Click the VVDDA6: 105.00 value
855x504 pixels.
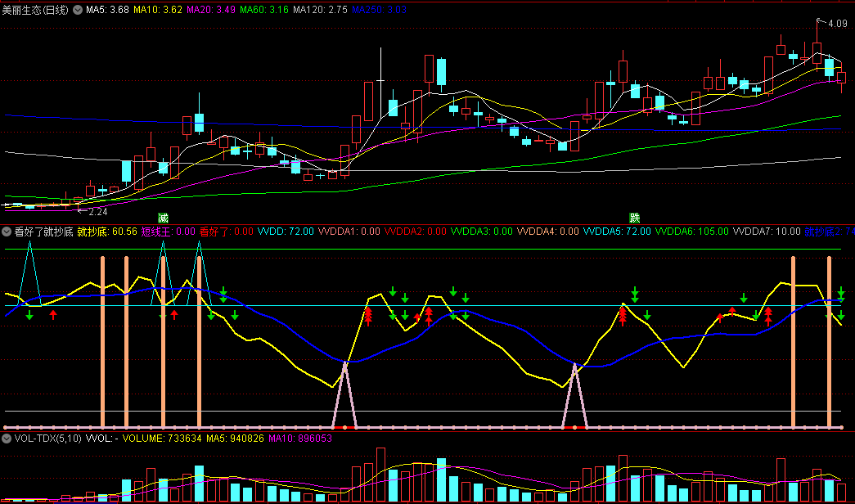tap(692, 232)
